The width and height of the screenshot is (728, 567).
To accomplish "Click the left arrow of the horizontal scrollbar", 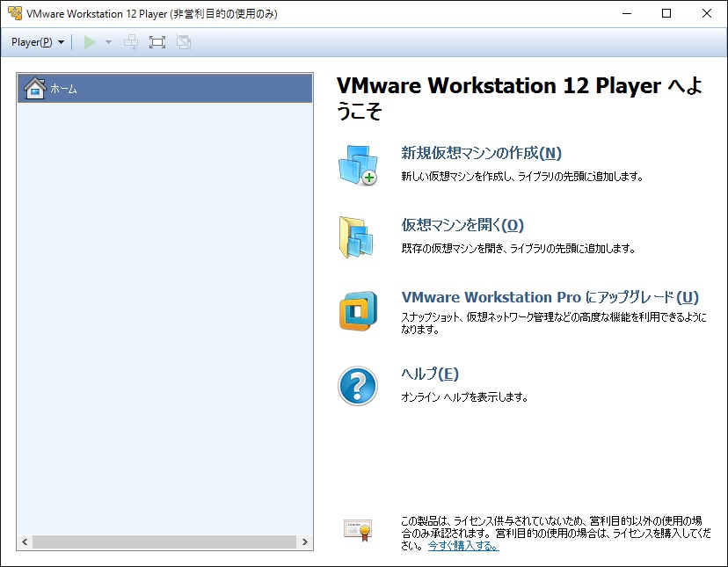I will coord(23,542).
